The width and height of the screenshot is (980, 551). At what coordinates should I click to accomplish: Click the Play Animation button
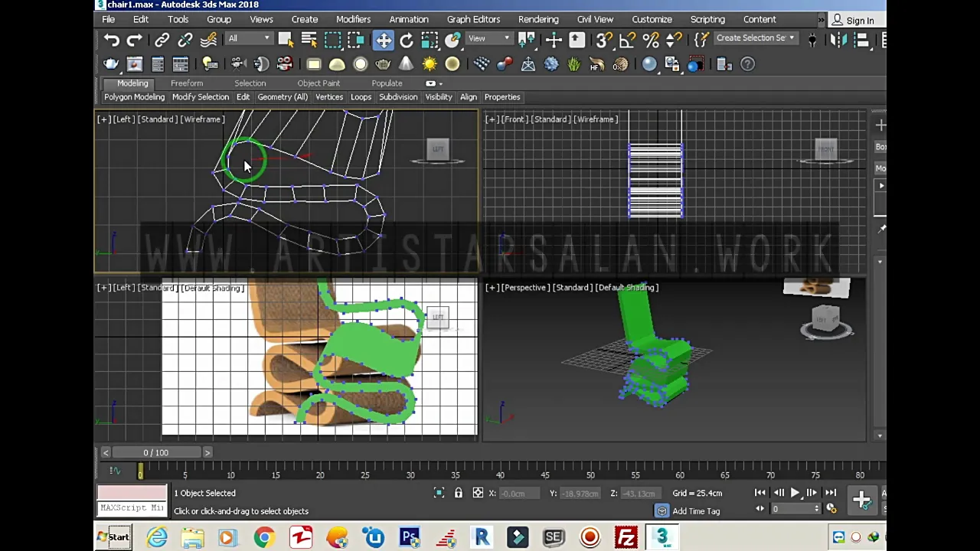point(795,494)
